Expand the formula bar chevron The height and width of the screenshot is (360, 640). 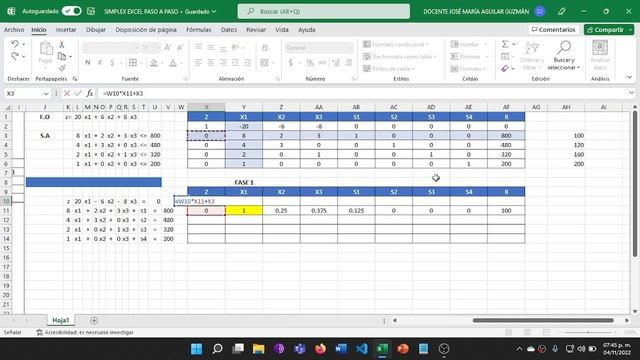click(x=631, y=93)
